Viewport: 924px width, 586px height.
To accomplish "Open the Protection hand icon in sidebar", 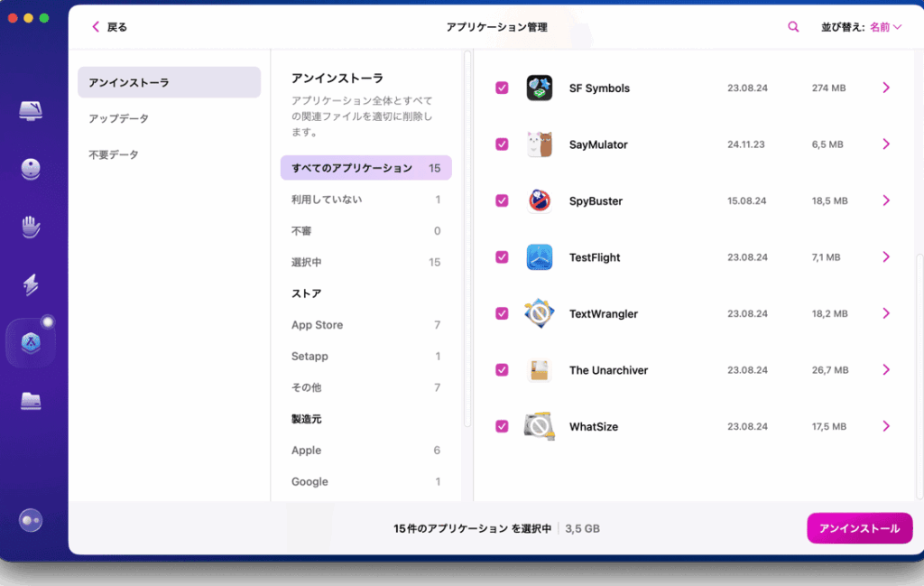I will pos(31,227).
